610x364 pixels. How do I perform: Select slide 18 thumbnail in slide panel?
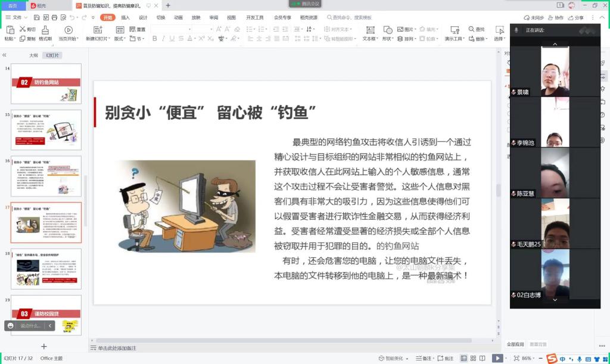click(46, 269)
